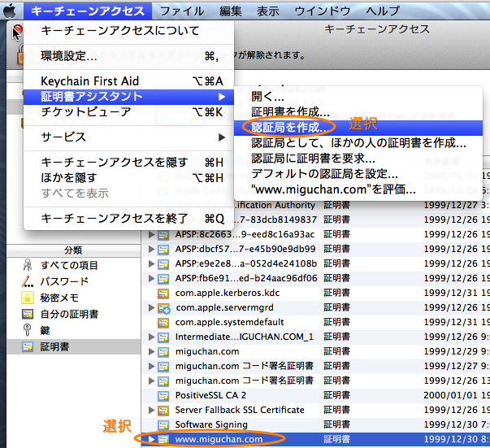Image resolution: width=490 pixels, height=448 pixels.
Task: Open the 編集 menu
Action: [x=230, y=11]
